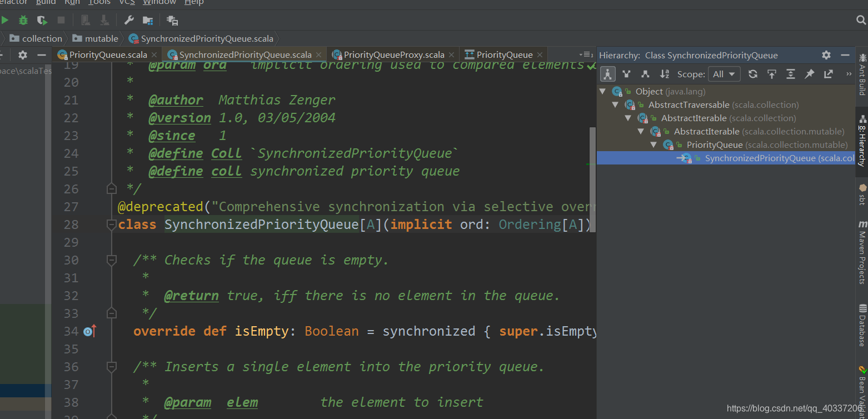Select SynchronizedPriorityQueue in hierarchy tree
868x419 pixels.
tap(726, 158)
